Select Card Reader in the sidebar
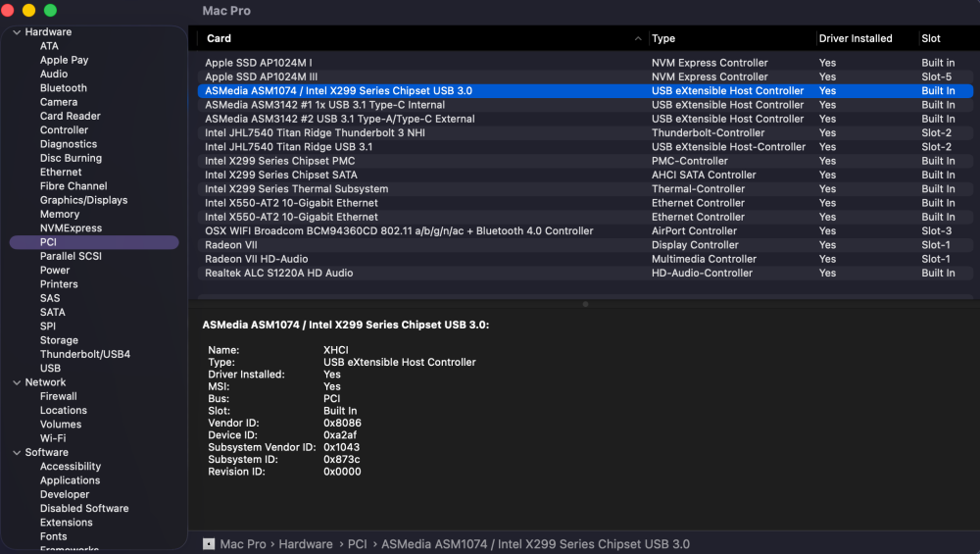 pos(70,117)
